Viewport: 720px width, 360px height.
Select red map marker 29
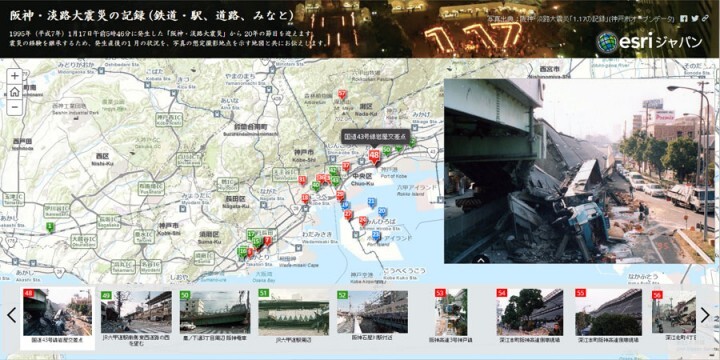340,196
